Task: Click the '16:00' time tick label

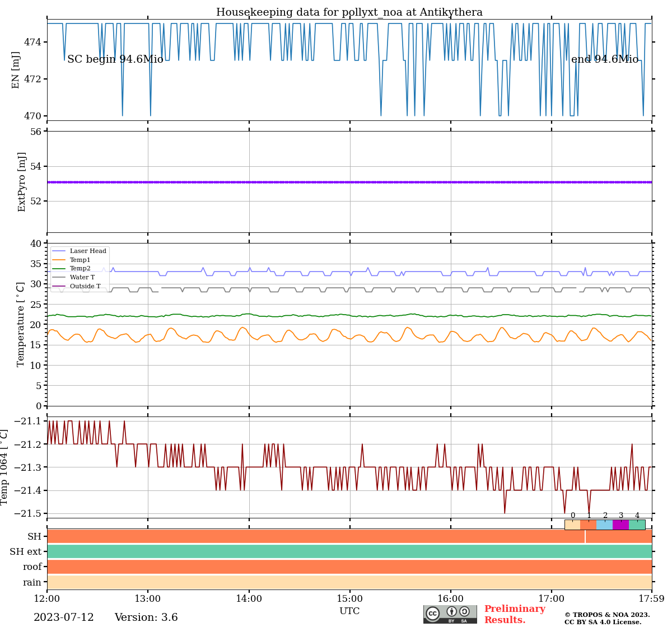Action: click(451, 599)
